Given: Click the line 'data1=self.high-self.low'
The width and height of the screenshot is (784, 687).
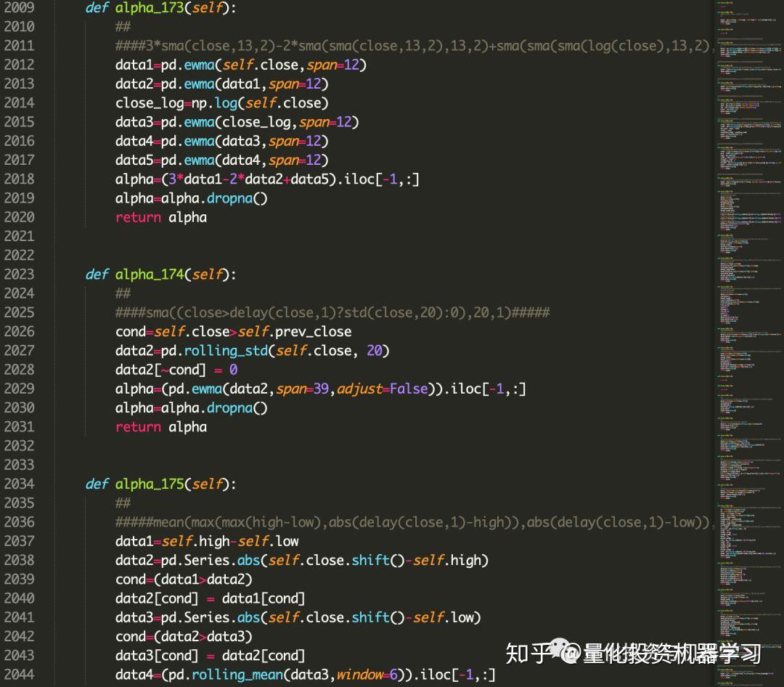Looking at the screenshot, I should tap(206, 542).
